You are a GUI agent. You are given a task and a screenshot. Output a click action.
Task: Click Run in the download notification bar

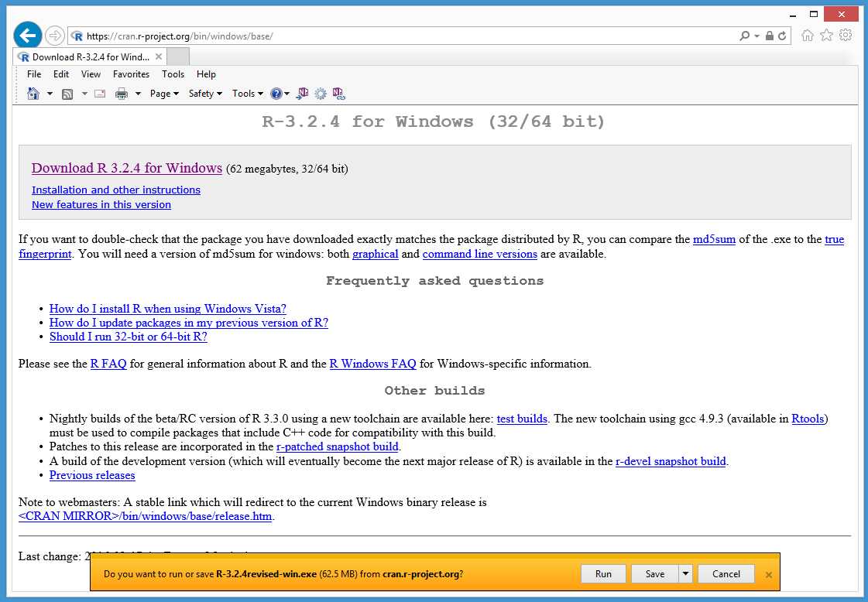tap(603, 573)
